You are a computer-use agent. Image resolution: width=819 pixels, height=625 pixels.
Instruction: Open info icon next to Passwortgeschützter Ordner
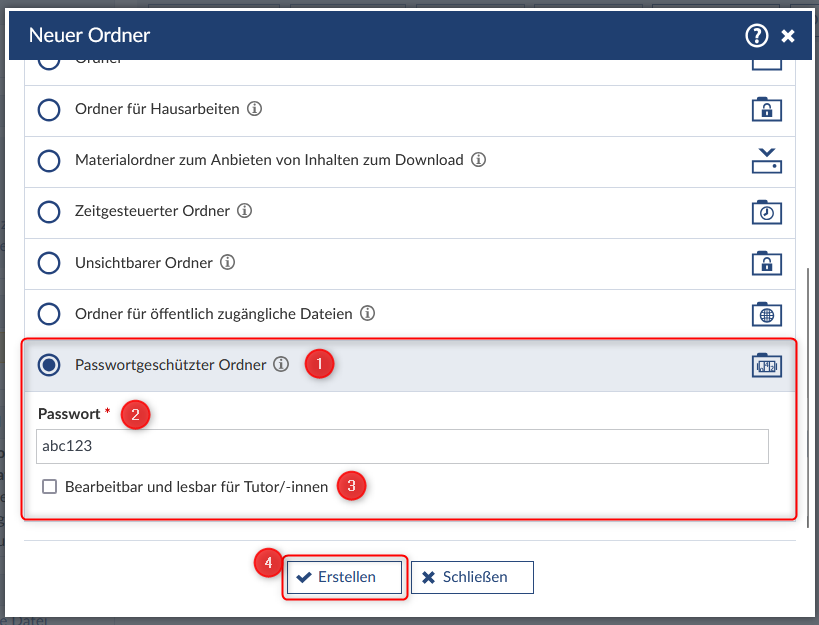pyautogui.click(x=281, y=365)
